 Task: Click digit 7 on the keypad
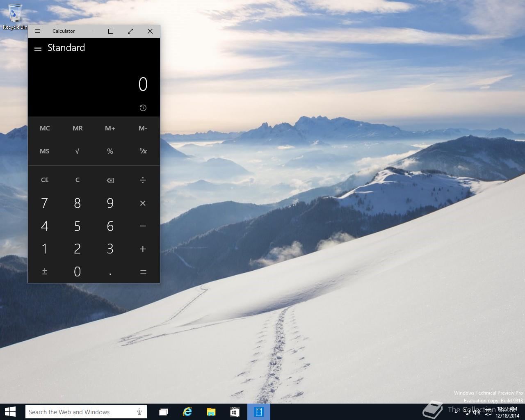(45, 203)
